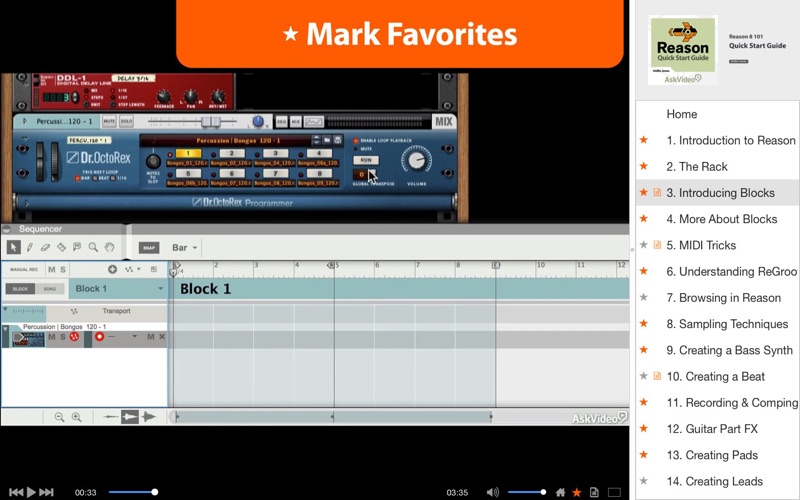The image size is (800, 500).
Task: Toggle SONG view button
Action: 49,289
